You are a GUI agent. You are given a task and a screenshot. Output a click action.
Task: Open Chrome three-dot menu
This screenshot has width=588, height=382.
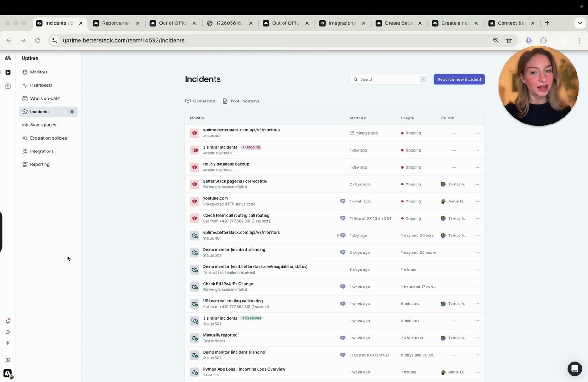pyautogui.click(x=579, y=40)
